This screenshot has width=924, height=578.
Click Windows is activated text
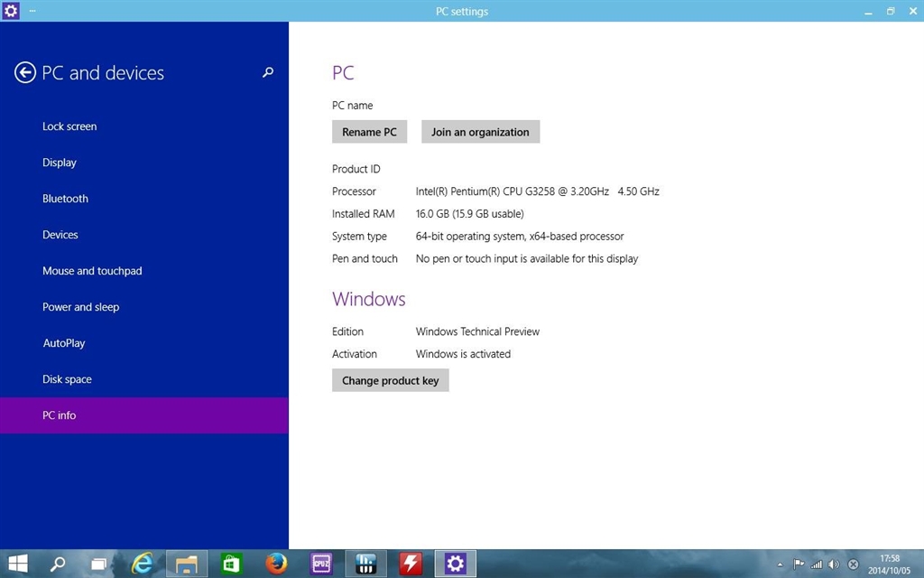tap(463, 354)
